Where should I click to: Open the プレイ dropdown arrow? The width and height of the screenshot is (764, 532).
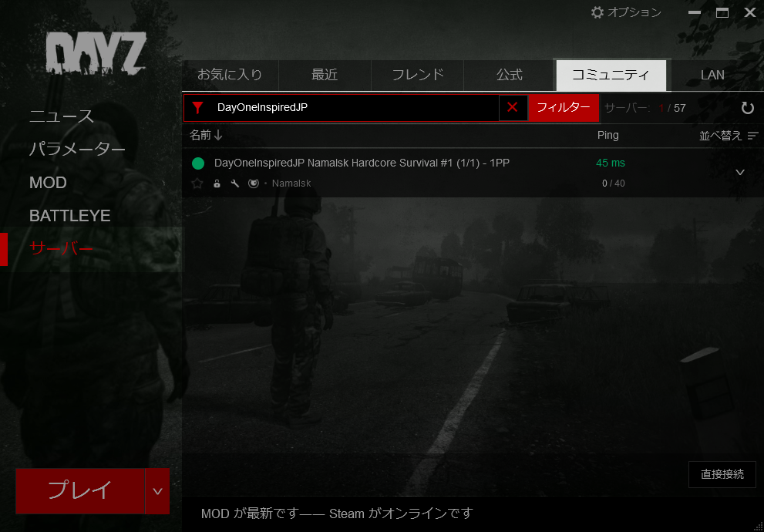point(157,491)
